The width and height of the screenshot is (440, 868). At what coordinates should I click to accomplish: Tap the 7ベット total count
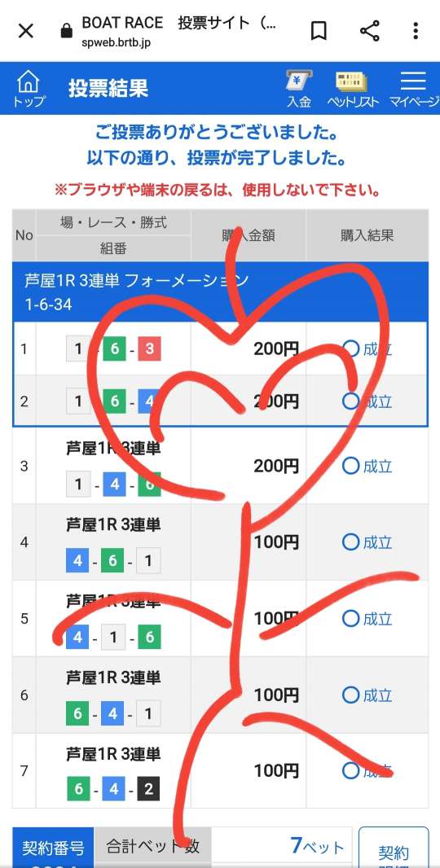[x=317, y=846]
